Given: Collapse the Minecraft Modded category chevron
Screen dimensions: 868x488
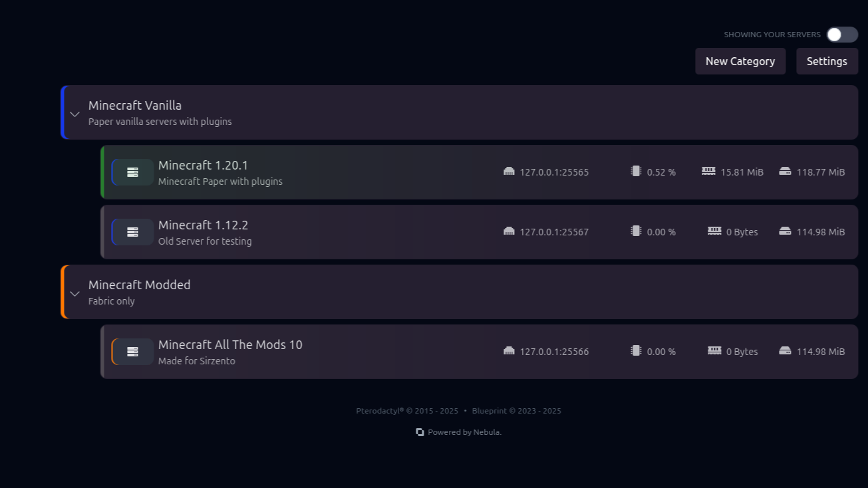Looking at the screenshot, I should click(x=75, y=293).
